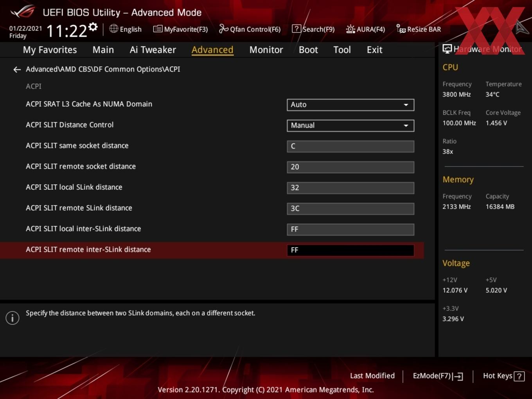Go back using the arrow icon
The width and height of the screenshot is (532, 399).
point(17,70)
